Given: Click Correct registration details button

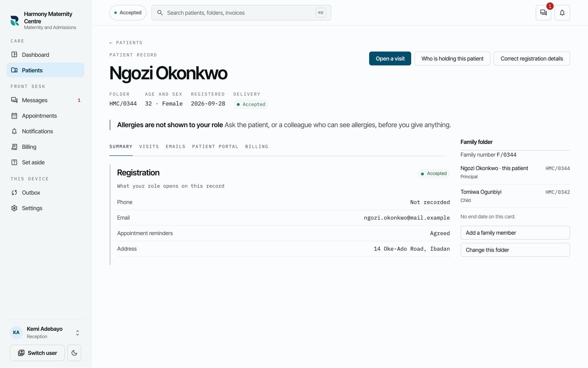Looking at the screenshot, I should point(532,58).
